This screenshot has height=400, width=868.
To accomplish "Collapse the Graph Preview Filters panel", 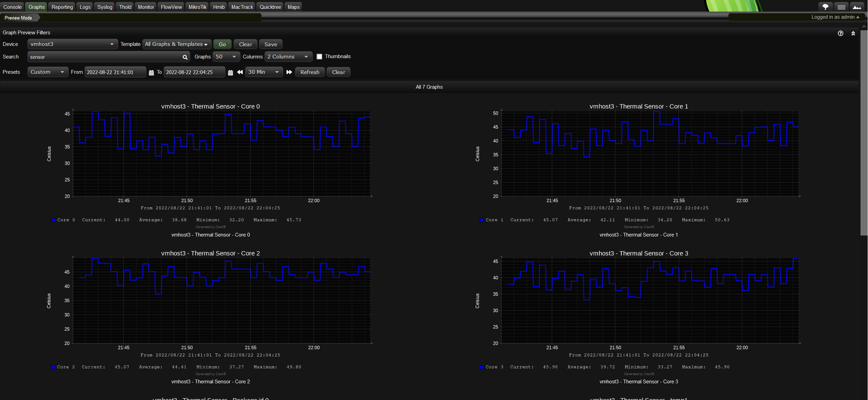I will click(853, 33).
